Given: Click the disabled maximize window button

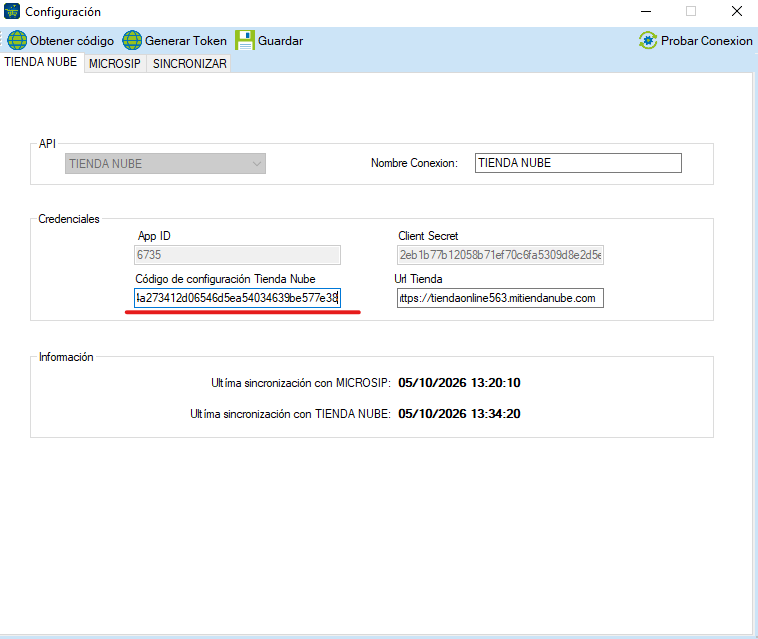Looking at the screenshot, I should pyautogui.click(x=691, y=11).
